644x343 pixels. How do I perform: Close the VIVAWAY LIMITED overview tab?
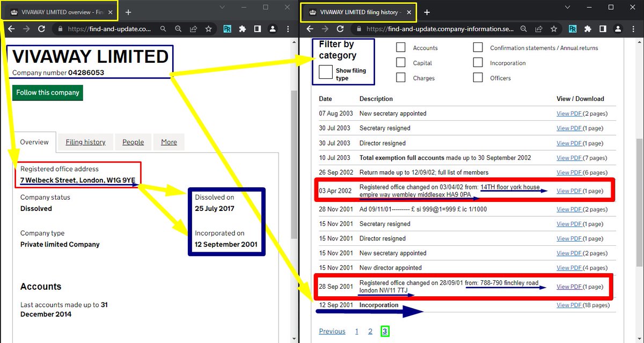110,12
